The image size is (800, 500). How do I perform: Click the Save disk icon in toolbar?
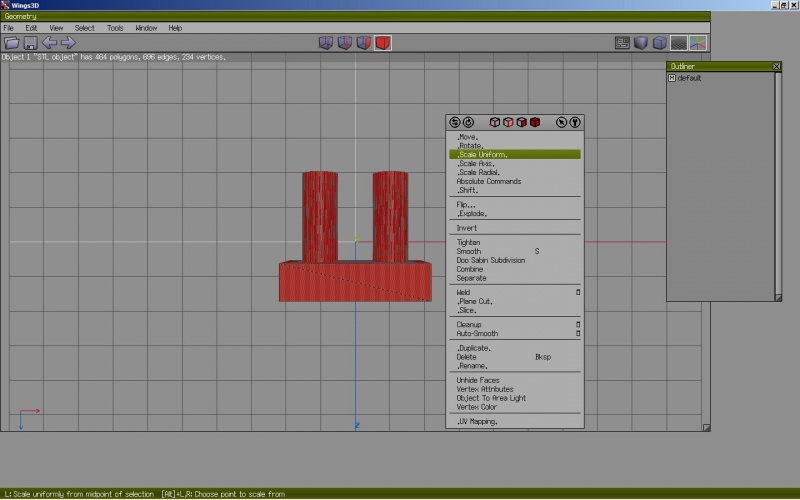[30, 43]
